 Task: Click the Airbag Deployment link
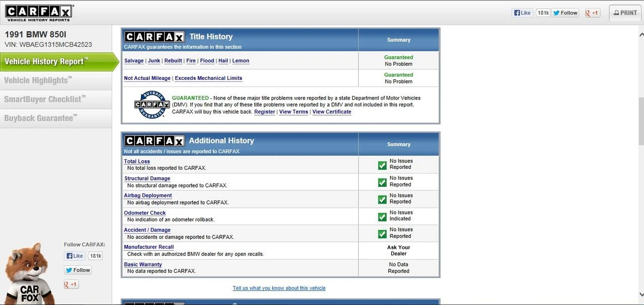[x=148, y=196]
